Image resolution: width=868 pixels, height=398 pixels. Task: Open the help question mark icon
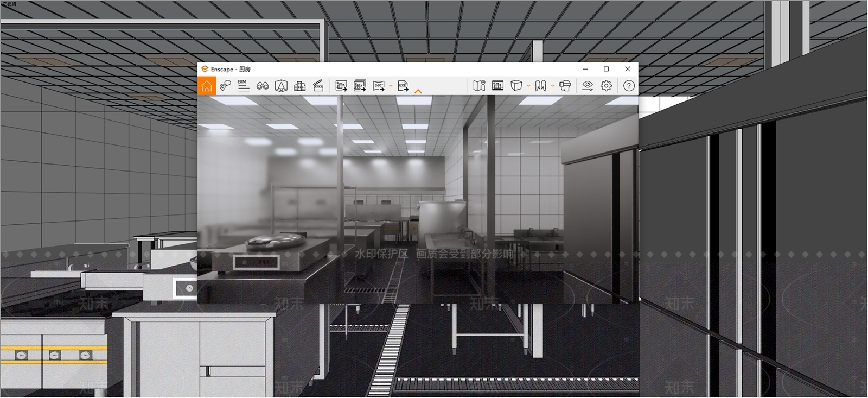[x=629, y=86]
